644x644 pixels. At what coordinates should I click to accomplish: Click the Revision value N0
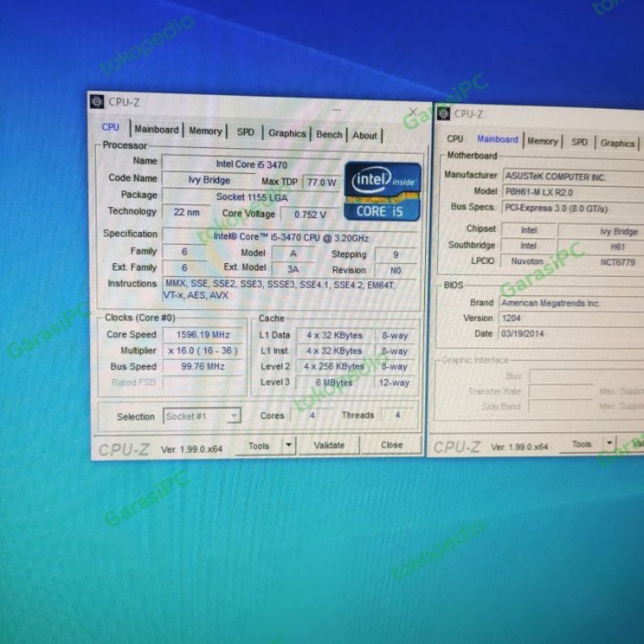pos(395,270)
